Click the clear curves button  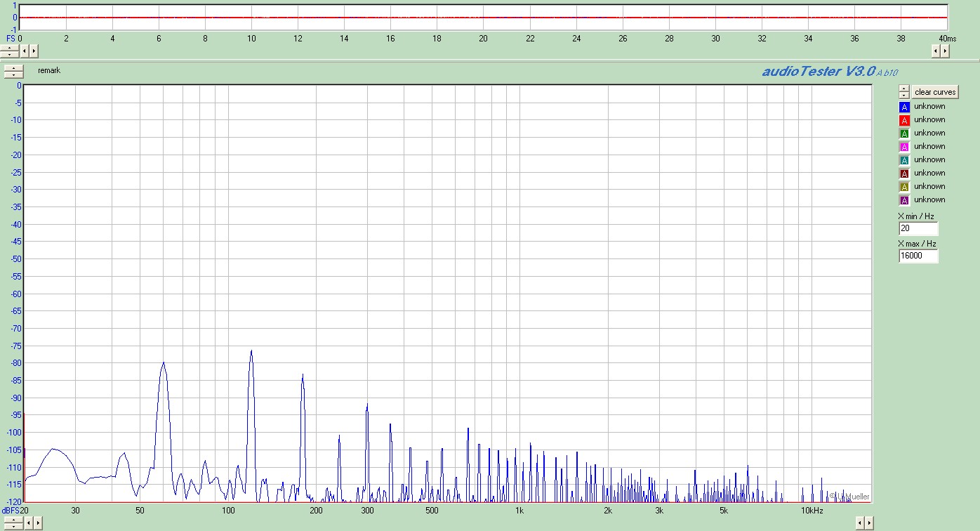[x=935, y=92]
